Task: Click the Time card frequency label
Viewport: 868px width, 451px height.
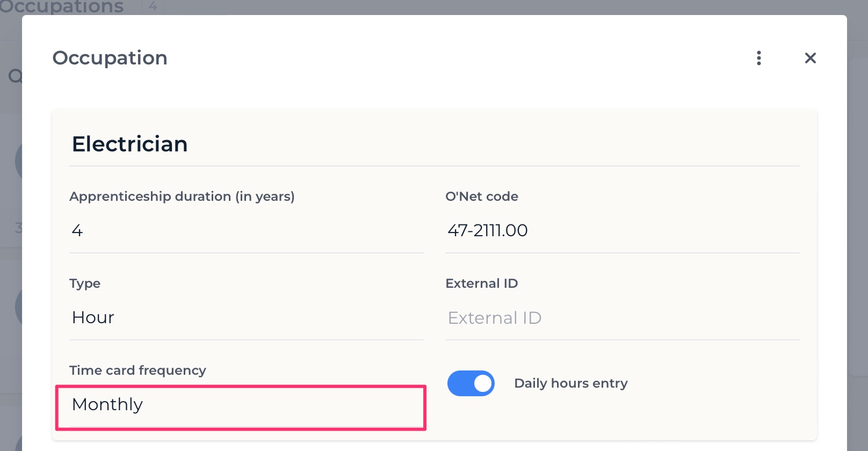Action: [138, 370]
